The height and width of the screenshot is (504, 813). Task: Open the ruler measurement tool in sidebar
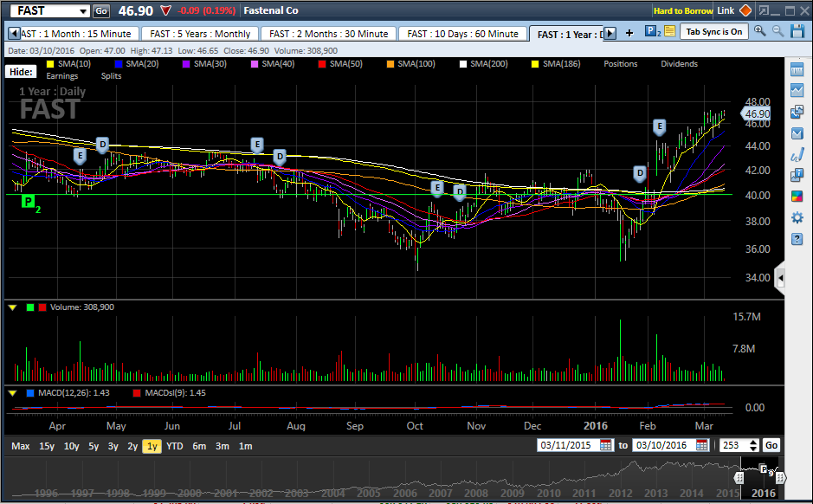[797, 69]
